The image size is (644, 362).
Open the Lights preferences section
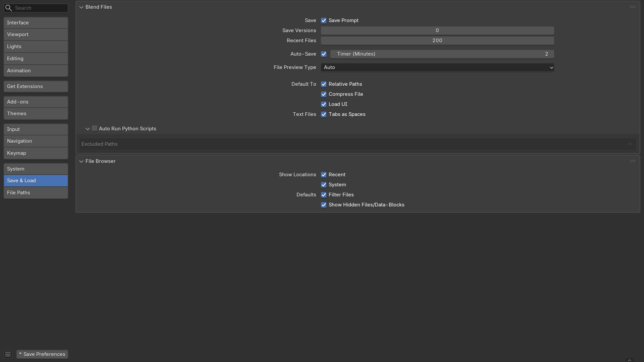point(36,47)
